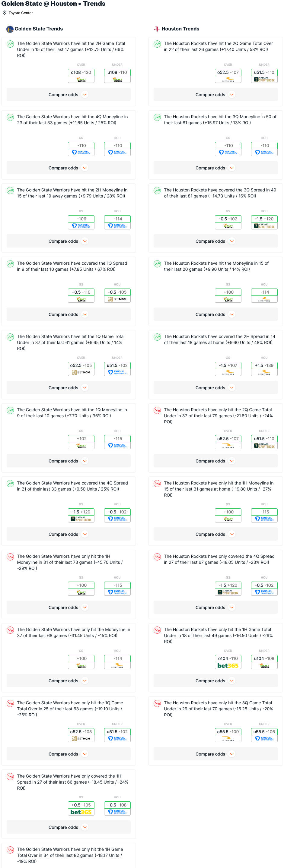The height and width of the screenshot is (868, 284).
Task: Select the u55.5 -106 under odds
Action: point(264,731)
